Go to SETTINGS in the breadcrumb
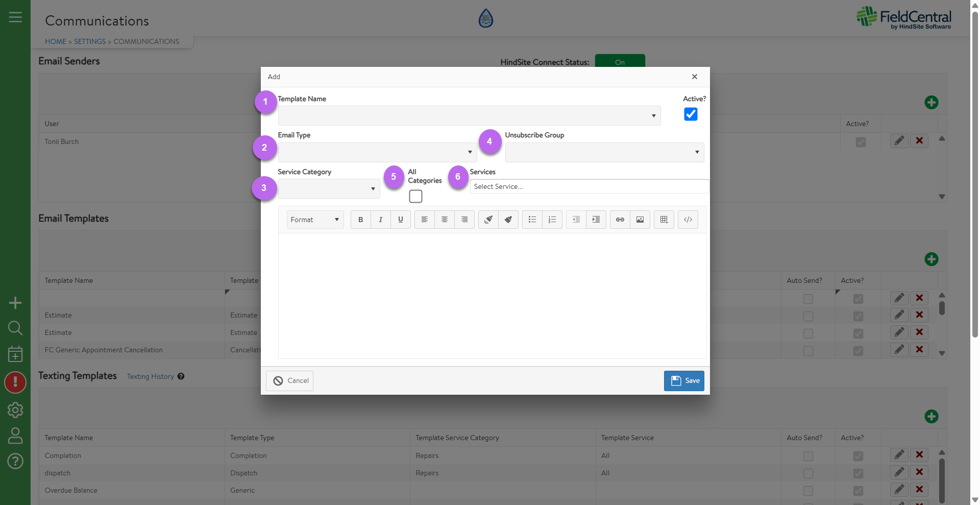Image resolution: width=980 pixels, height=505 pixels. pos(90,41)
